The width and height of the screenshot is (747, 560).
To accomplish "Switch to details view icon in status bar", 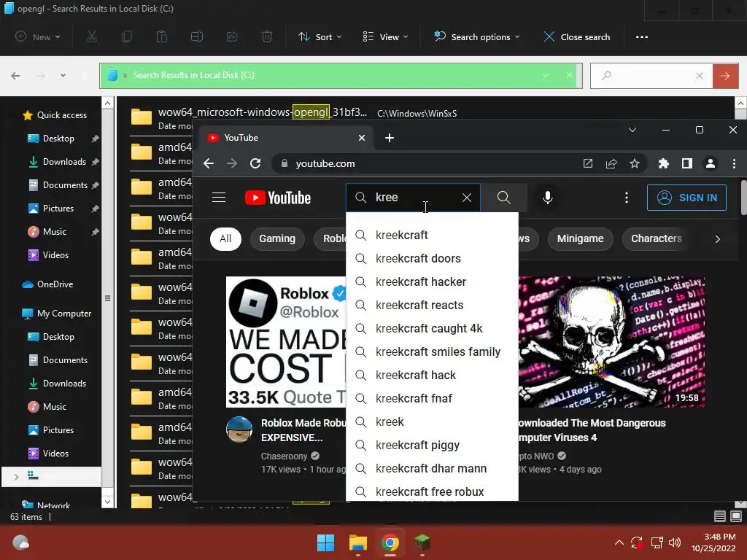I will (720, 516).
